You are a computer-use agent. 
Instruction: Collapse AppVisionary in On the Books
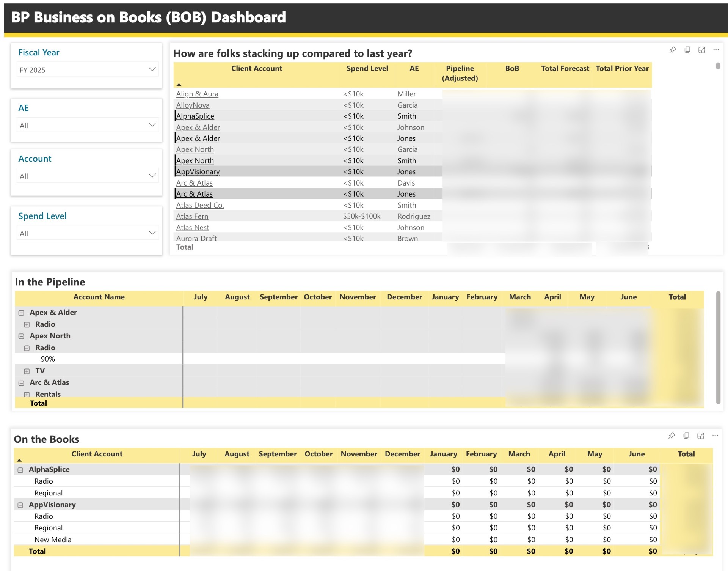point(20,505)
